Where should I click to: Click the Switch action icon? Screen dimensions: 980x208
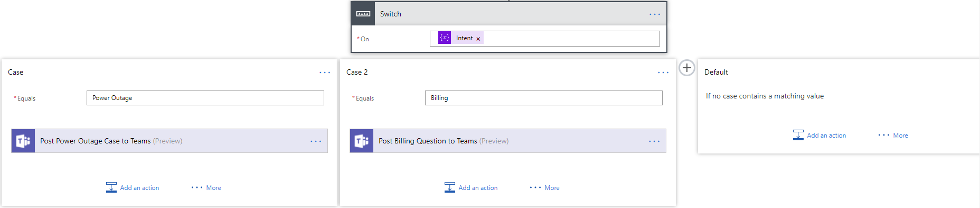(363, 14)
